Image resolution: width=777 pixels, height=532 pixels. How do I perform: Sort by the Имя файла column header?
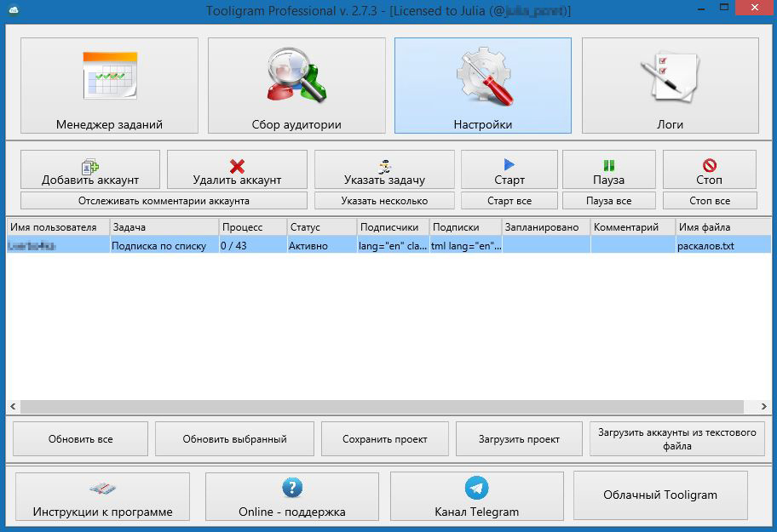(723, 227)
